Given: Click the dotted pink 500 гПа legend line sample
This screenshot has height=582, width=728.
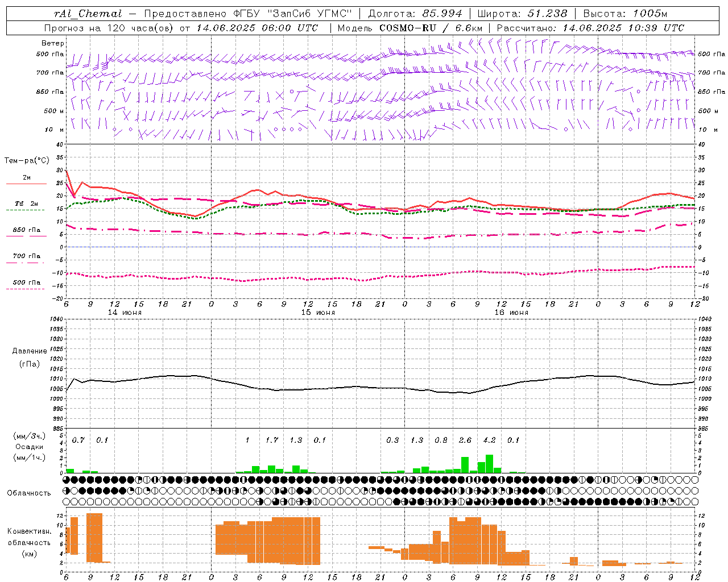Looking at the screenshot, I should [25, 289].
